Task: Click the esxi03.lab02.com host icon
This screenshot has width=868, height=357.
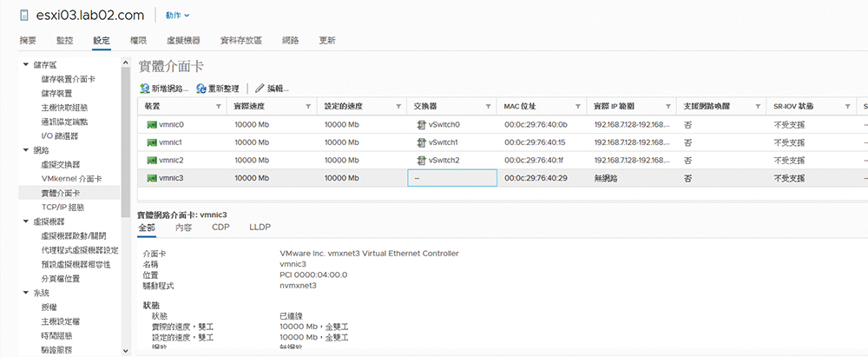Action: [x=23, y=16]
